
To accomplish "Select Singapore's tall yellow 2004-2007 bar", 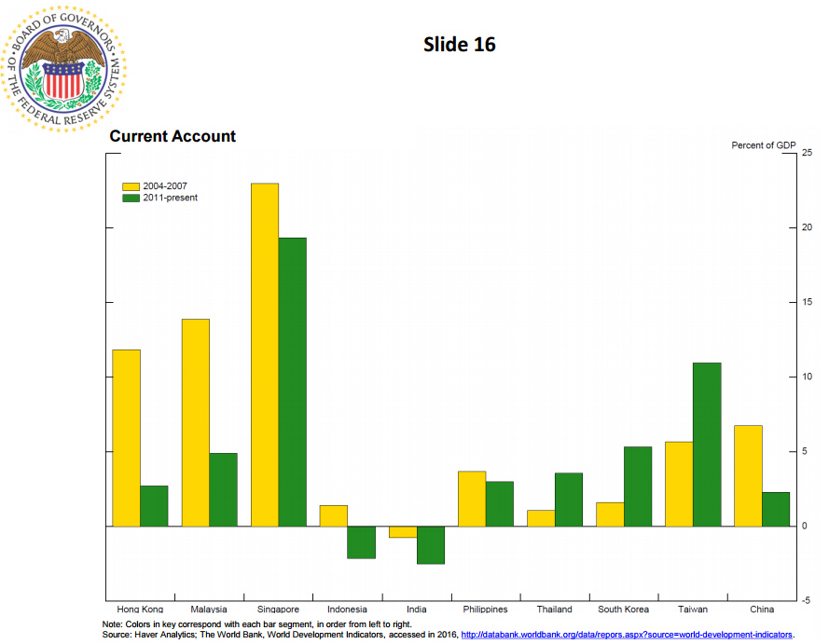I will coord(265,354).
